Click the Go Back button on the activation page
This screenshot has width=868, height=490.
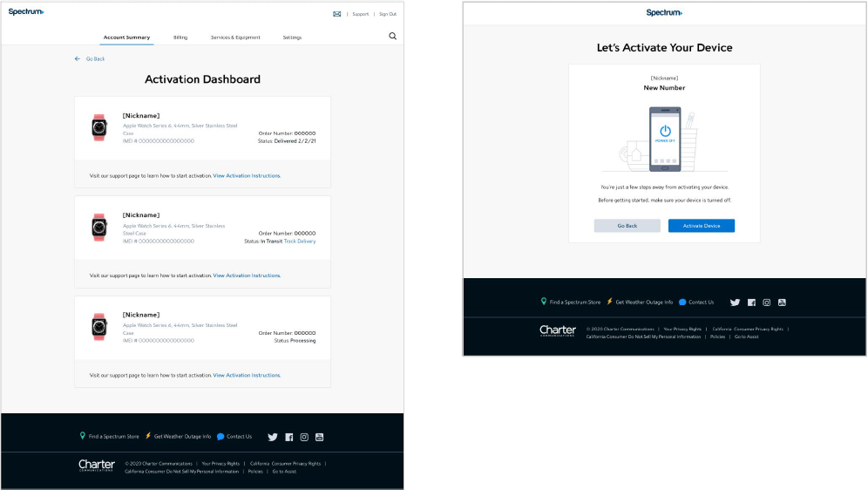pos(627,225)
